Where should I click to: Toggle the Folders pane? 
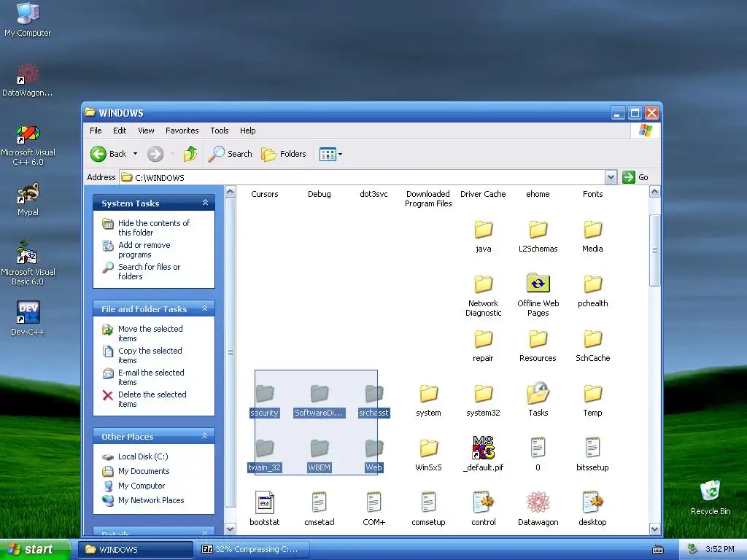coord(284,154)
